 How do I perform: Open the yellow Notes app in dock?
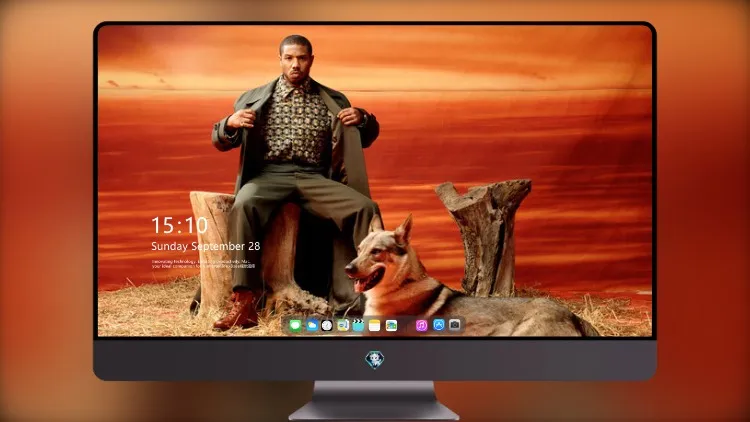375,326
